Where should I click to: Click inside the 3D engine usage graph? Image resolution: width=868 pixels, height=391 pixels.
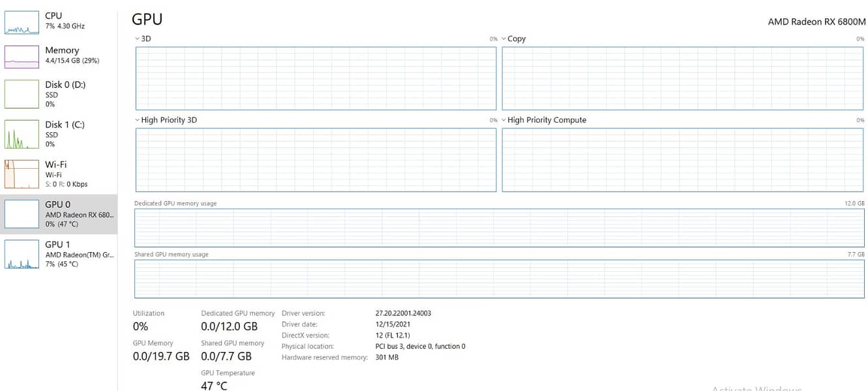tap(316, 78)
